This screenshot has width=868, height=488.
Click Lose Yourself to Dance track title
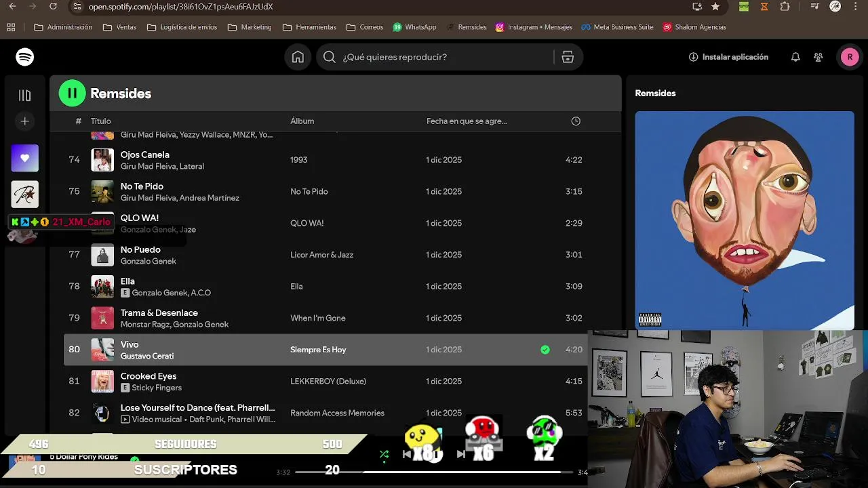[198, 408]
